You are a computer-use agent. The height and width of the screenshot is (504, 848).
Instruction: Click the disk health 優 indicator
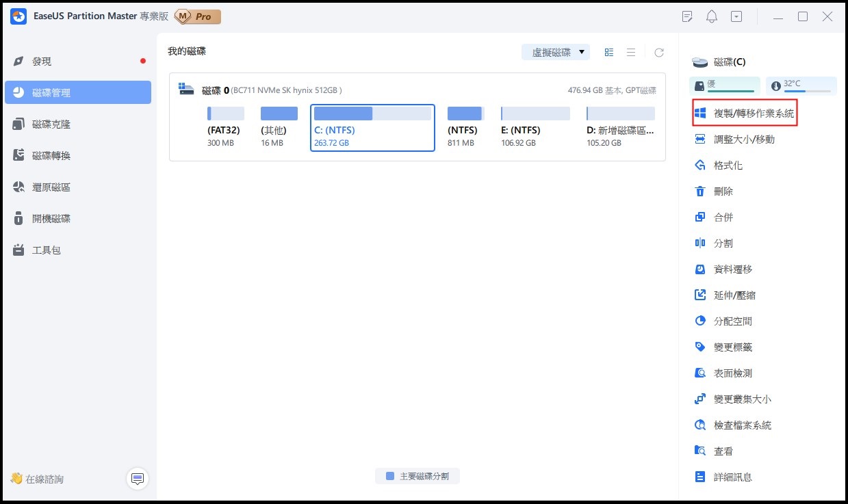point(725,85)
